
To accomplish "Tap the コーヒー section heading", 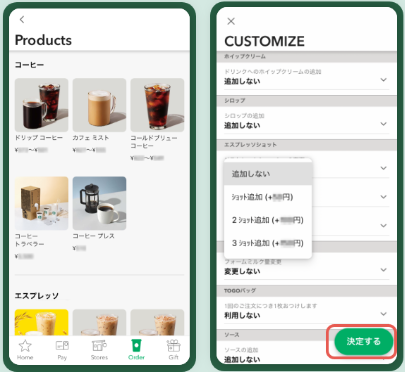I will tap(29, 65).
